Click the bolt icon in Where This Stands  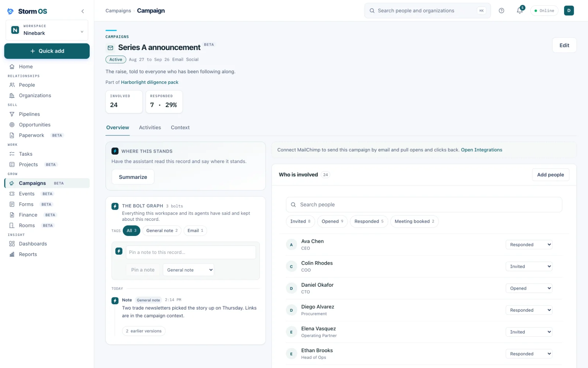click(115, 151)
